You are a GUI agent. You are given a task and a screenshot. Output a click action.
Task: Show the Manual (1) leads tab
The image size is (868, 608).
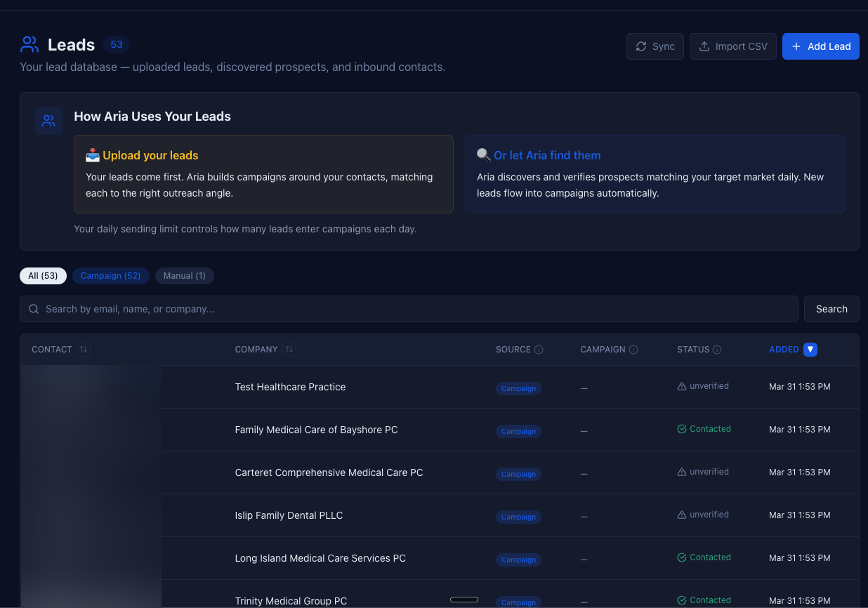tap(185, 276)
